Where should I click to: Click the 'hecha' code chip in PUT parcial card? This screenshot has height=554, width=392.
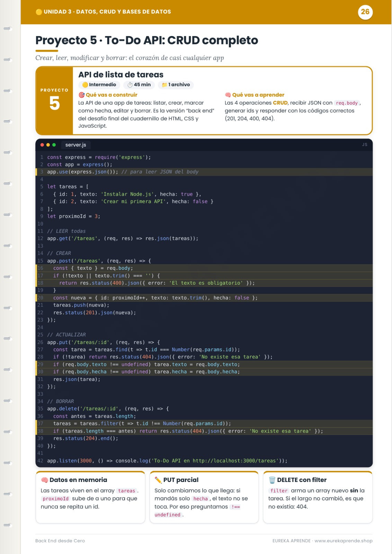coord(201,499)
